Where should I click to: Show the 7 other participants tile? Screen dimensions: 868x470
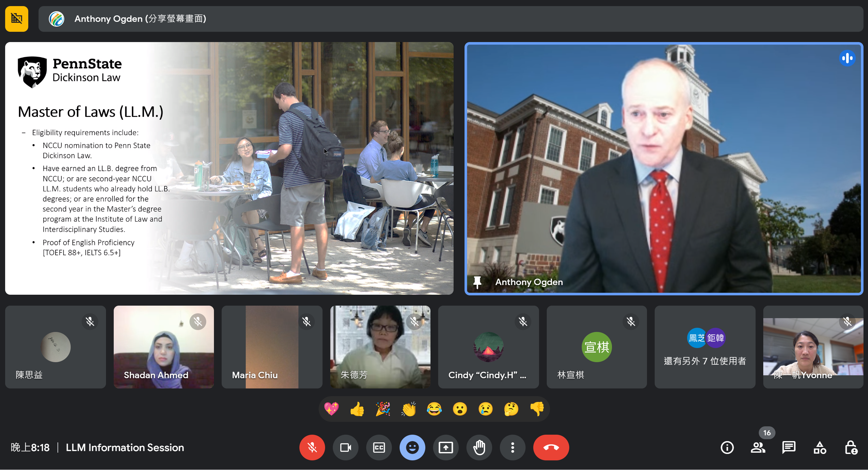click(705, 347)
